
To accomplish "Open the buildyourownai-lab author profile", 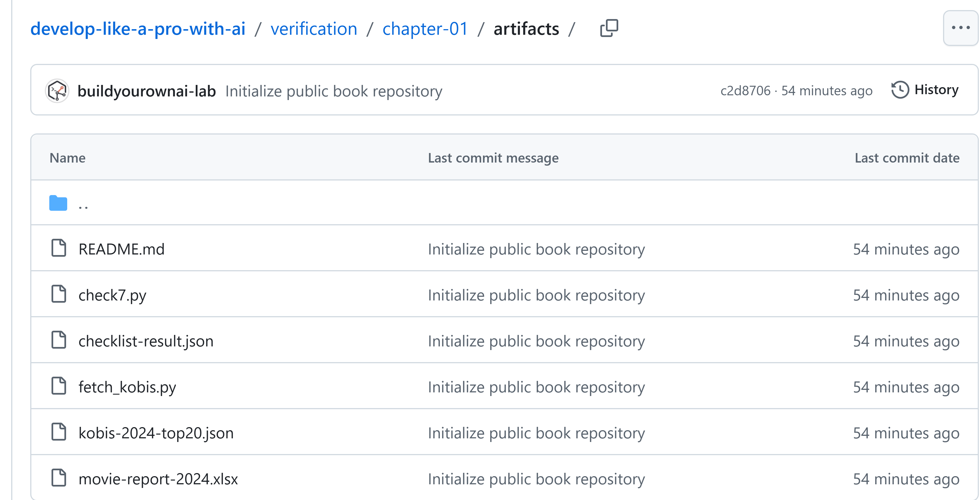I will point(146,91).
